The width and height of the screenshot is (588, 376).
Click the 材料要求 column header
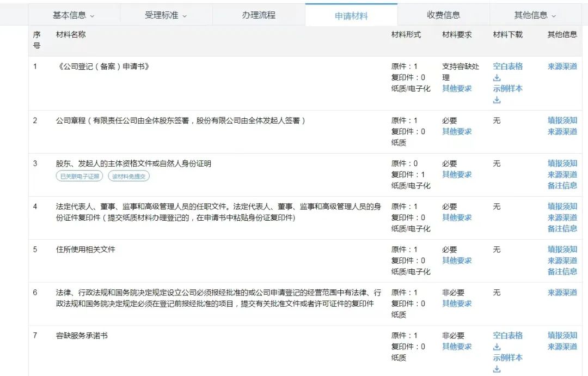coord(457,34)
